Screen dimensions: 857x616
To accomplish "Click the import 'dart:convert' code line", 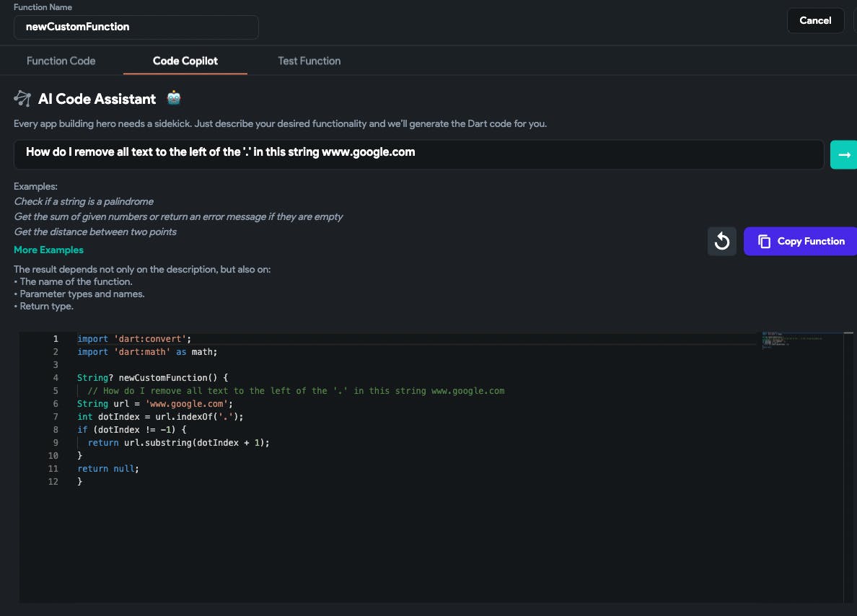I will 134,339.
